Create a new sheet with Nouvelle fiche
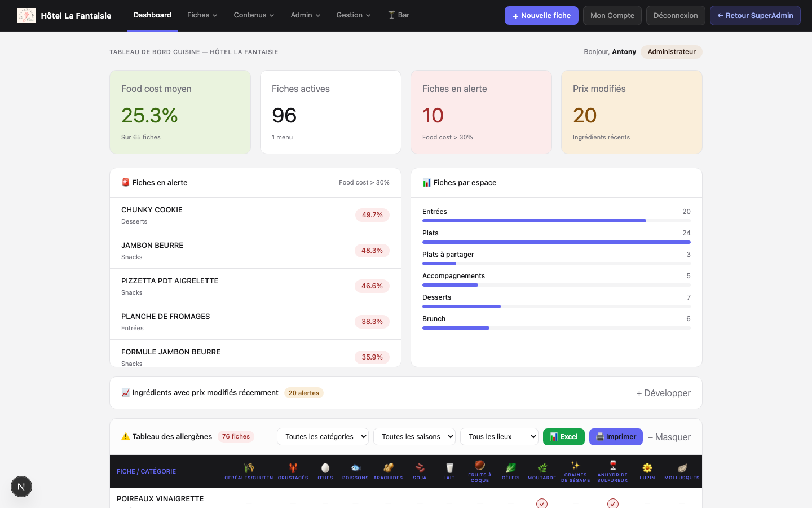 [x=541, y=16]
